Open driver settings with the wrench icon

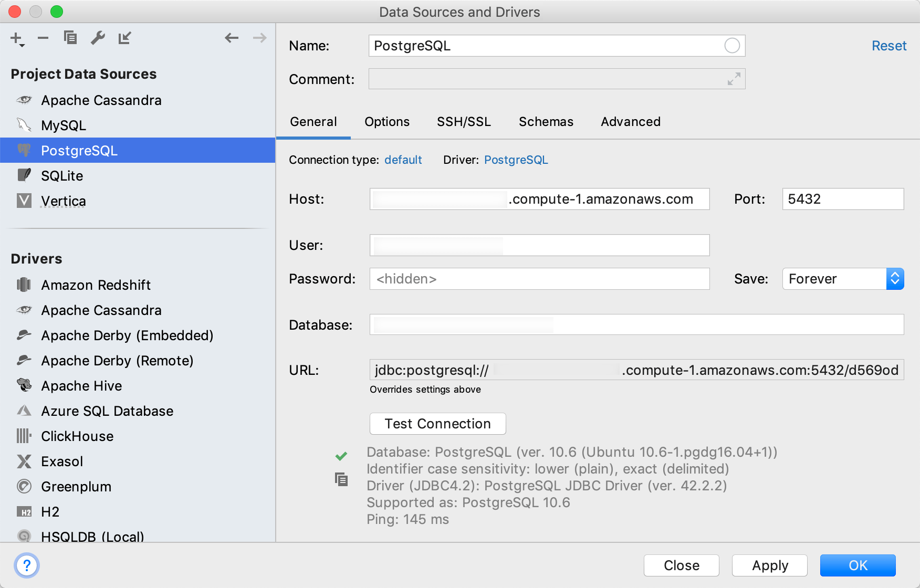pyautogui.click(x=98, y=38)
